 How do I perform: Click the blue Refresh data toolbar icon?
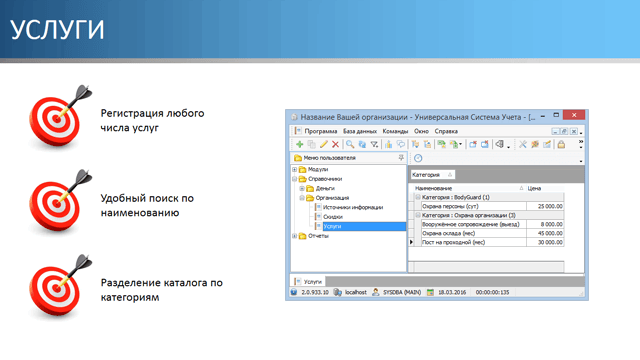click(x=362, y=144)
